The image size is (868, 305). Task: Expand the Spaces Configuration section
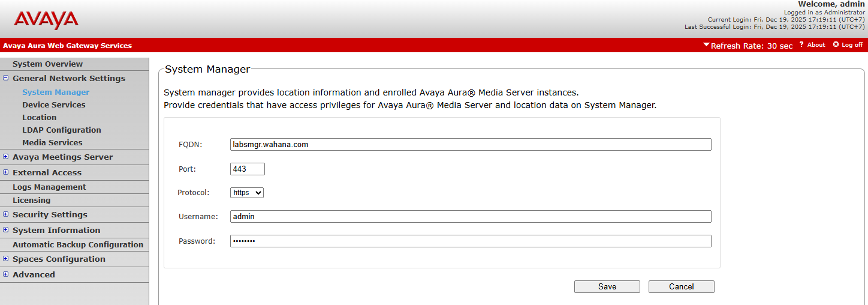coord(6,259)
